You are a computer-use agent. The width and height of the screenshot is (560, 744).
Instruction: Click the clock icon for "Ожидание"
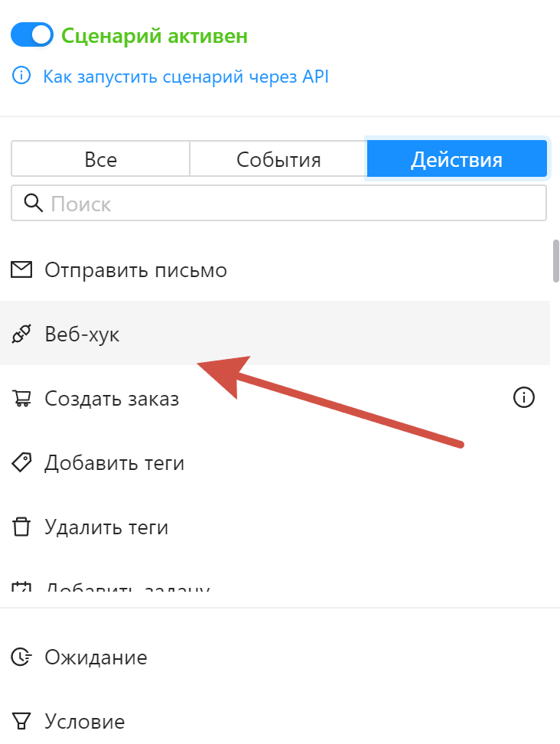(x=21, y=656)
